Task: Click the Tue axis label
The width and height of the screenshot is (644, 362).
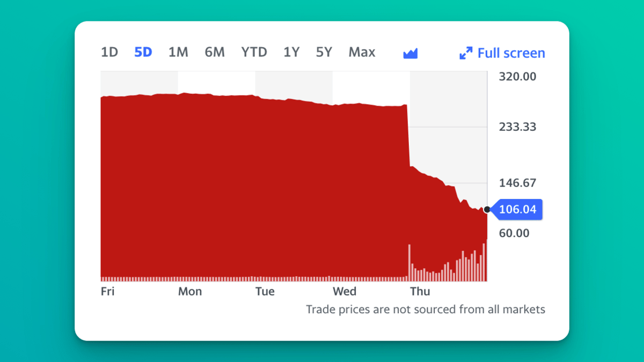Action: click(x=265, y=291)
